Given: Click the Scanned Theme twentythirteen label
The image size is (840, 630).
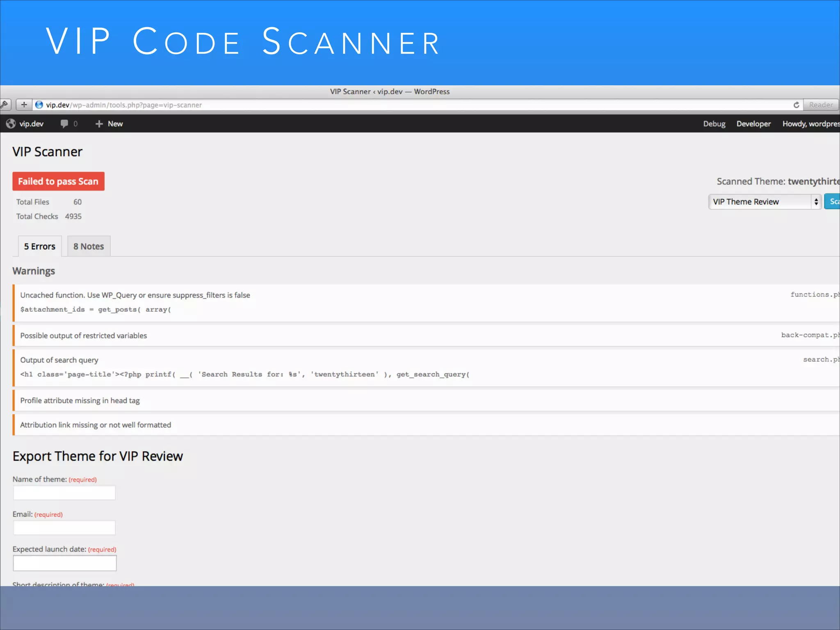Looking at the screenshot, I should [x=778, y=181].
